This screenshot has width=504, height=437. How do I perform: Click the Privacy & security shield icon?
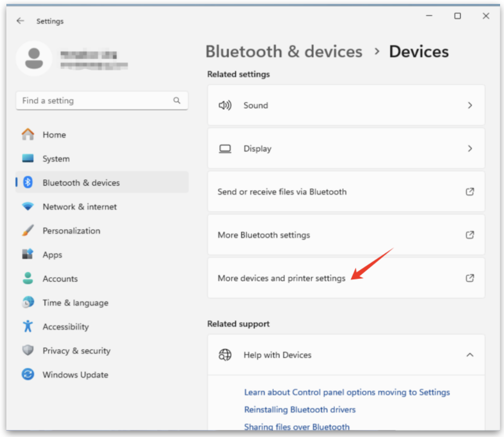[28, 351]
